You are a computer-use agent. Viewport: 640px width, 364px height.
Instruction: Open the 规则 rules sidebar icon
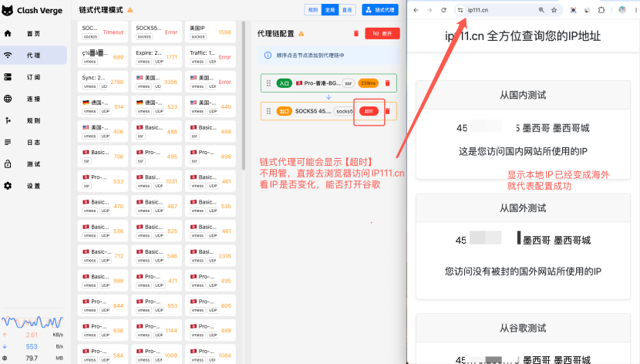[8, 120]
